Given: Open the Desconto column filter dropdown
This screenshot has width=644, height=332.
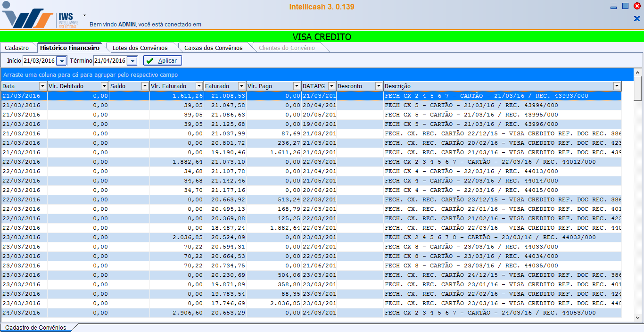Looking at the screenshot, I should [x=379, y=86].
